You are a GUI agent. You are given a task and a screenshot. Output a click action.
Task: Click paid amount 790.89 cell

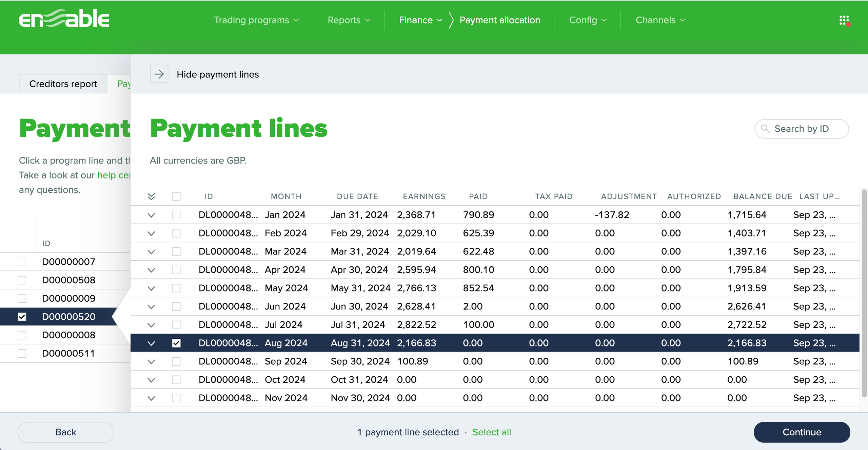[x=479, y=215]
